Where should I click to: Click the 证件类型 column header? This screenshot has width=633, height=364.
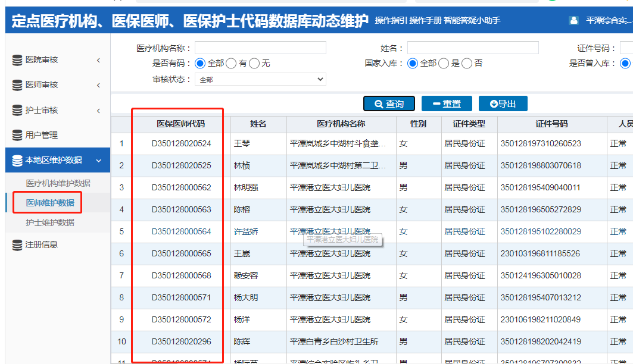tap(469, 124)
